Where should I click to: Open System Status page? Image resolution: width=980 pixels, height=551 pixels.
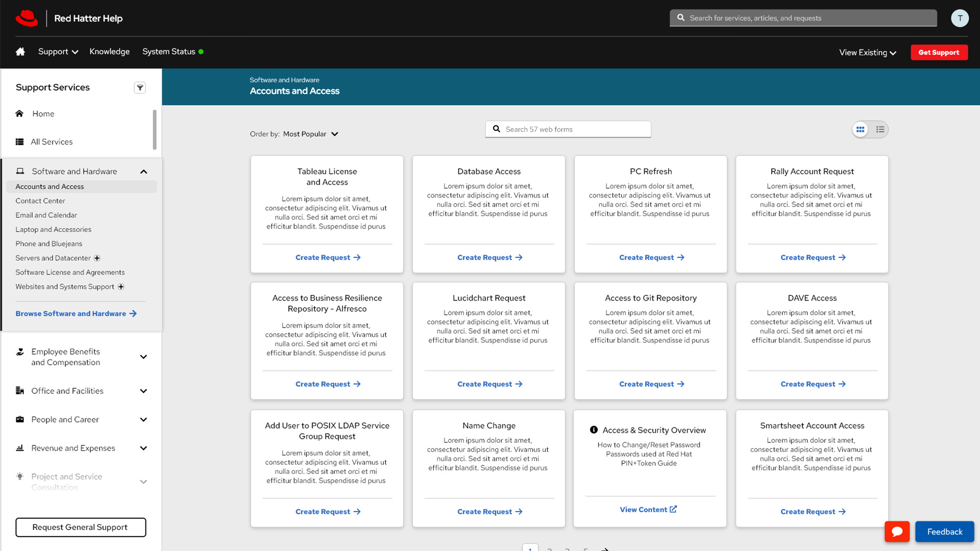pos(168,52)
